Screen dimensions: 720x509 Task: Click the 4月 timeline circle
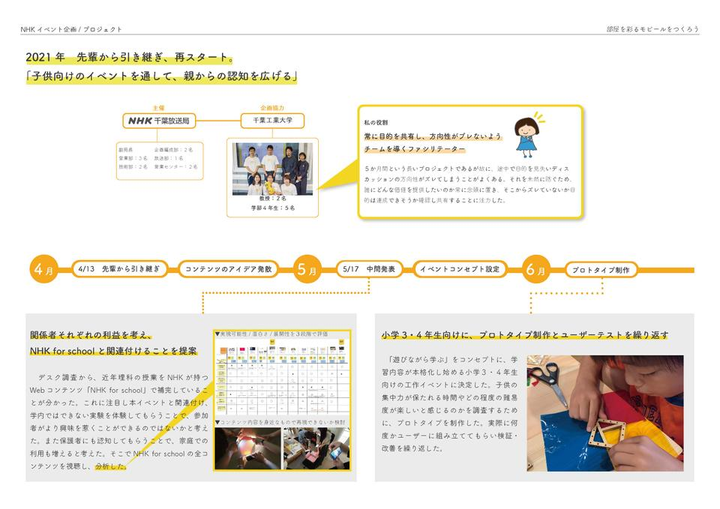tap(44, 269)
